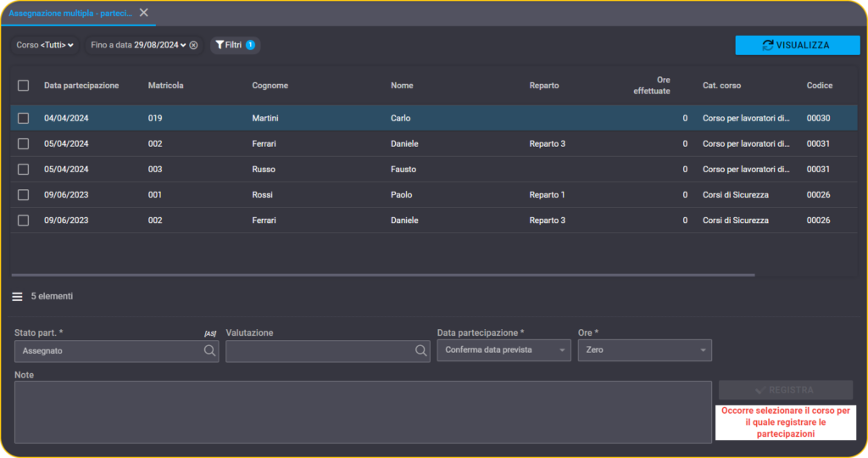Viewport: 868px width, 458px height.
Task: Select the code '00030' cell
Action: (x=818, y=118)
